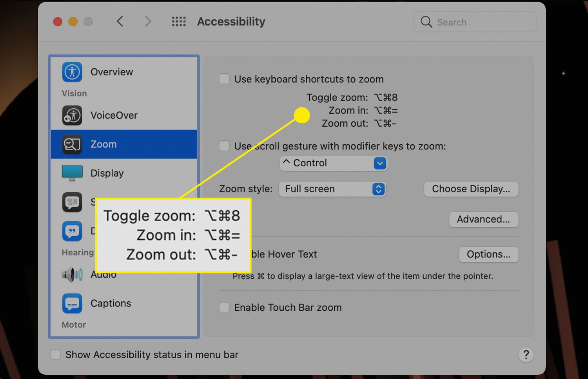Click the Advanced... button
This screenshot has width=588, height=379.
click(484, 219)
